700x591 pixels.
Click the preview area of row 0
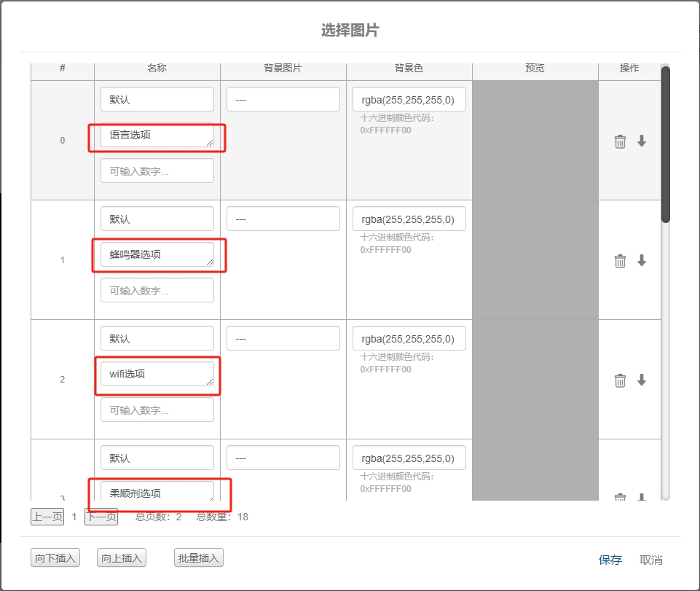point(535,140)
